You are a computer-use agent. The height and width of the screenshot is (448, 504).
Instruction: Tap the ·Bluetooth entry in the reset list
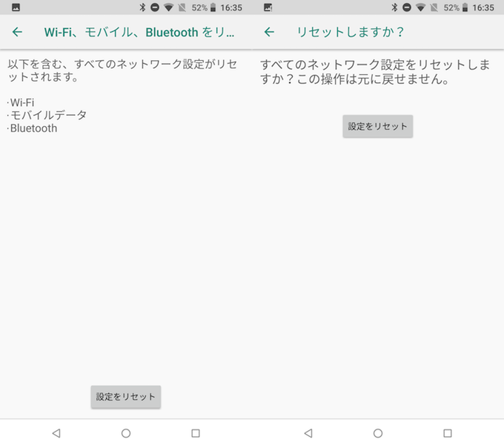pyautogui.click(x=32, y=128)
